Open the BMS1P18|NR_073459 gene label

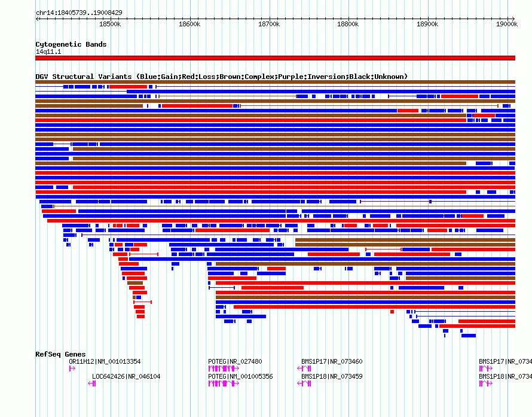[x=332, y=376]
